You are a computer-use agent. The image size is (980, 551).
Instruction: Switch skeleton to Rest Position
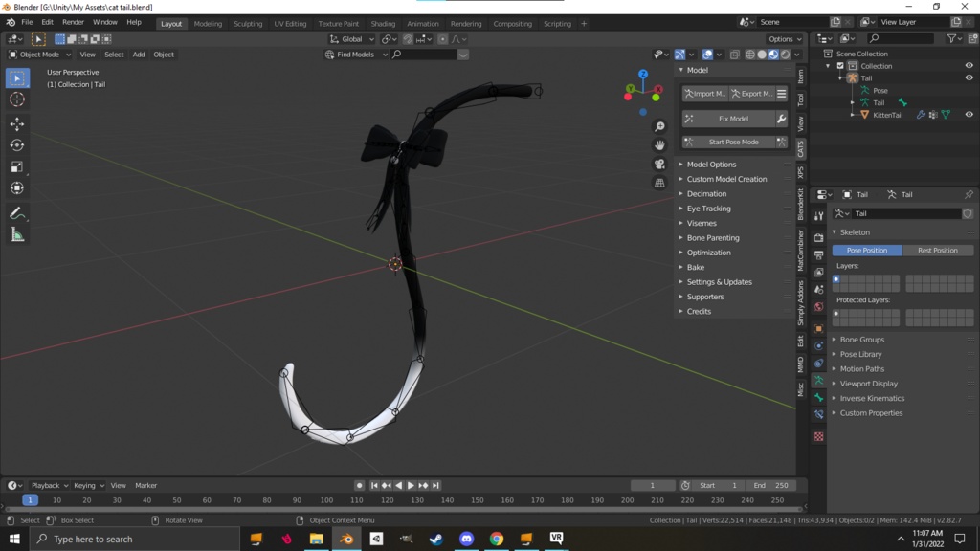pyautogui.click(x=937, y=251)
